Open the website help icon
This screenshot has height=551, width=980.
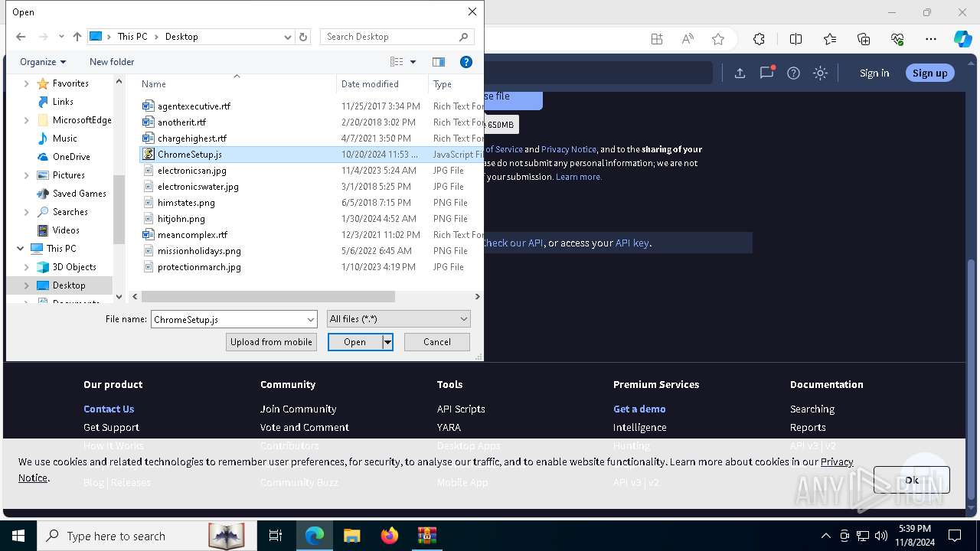793,73
